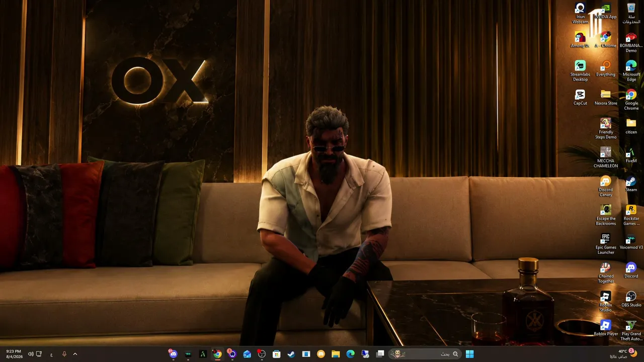Show hidden system tray icons
644x362 pixels.
point(75,354)
